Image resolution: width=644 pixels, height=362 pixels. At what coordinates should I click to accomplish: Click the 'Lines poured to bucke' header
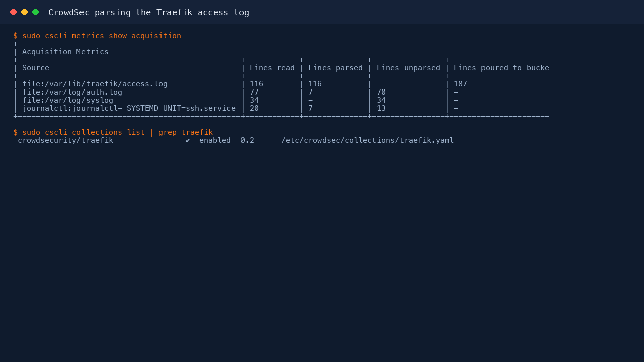(502, 68)
